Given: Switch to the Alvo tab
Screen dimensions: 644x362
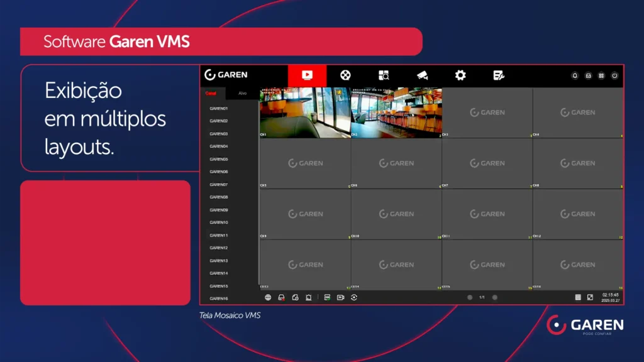Looking at the screenshot, I should tap(243, 94).
